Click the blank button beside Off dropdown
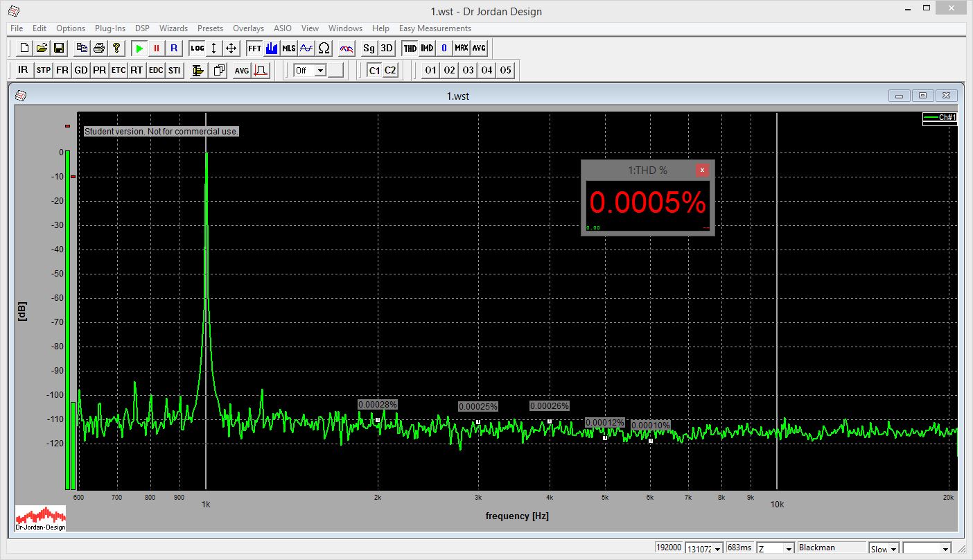The width and height of the screenshot is (973, 560). pos(336,70)
